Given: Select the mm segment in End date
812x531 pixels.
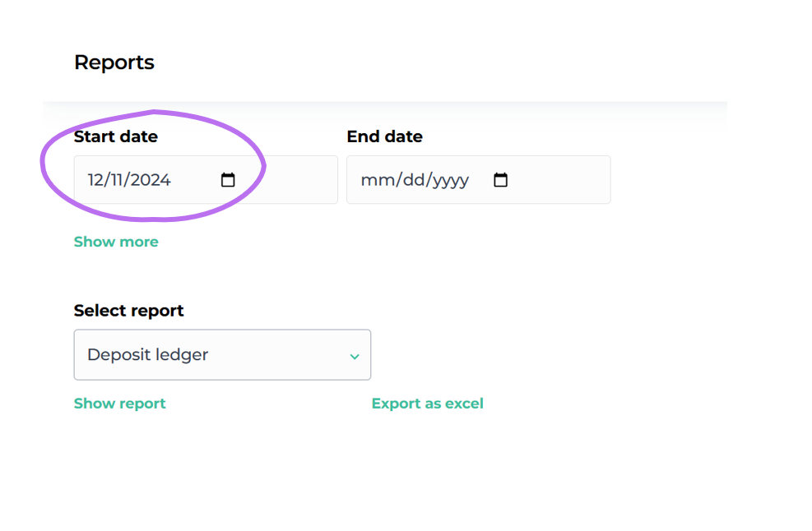Looking at the screenshot, I should [375, 180].
